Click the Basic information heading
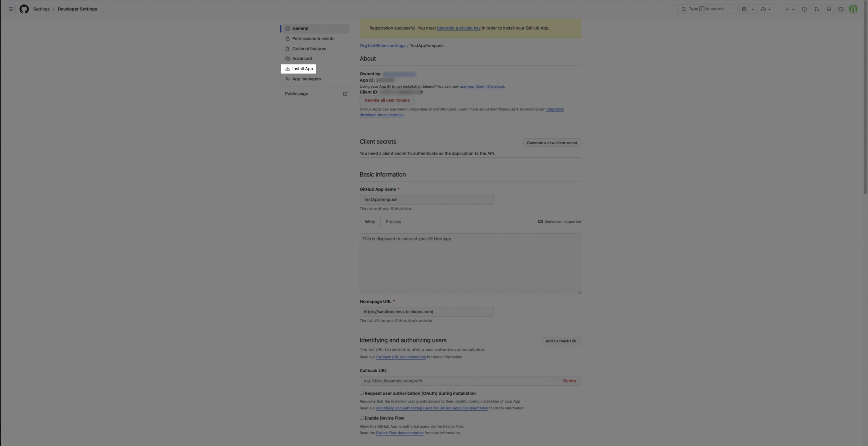 [382, 175]
